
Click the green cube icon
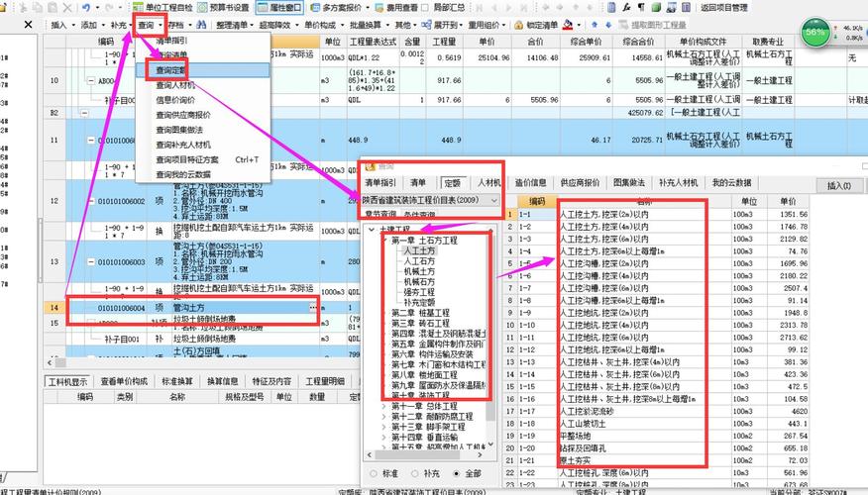(656, 7)
